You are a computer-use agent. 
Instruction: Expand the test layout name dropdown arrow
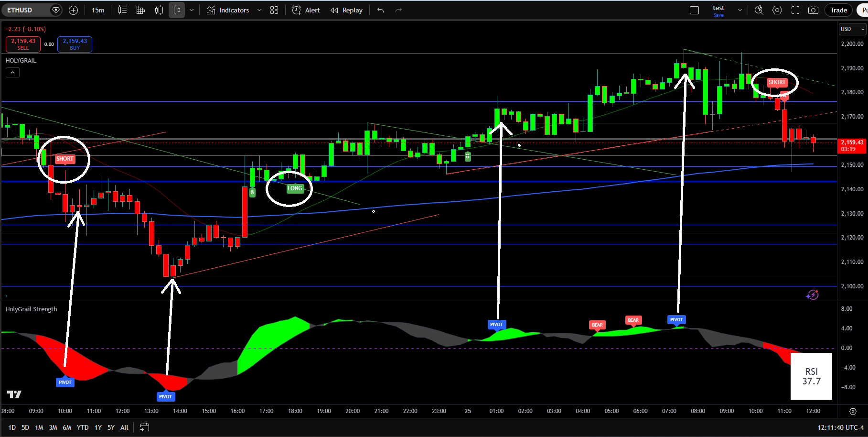(x=740, y=10)
